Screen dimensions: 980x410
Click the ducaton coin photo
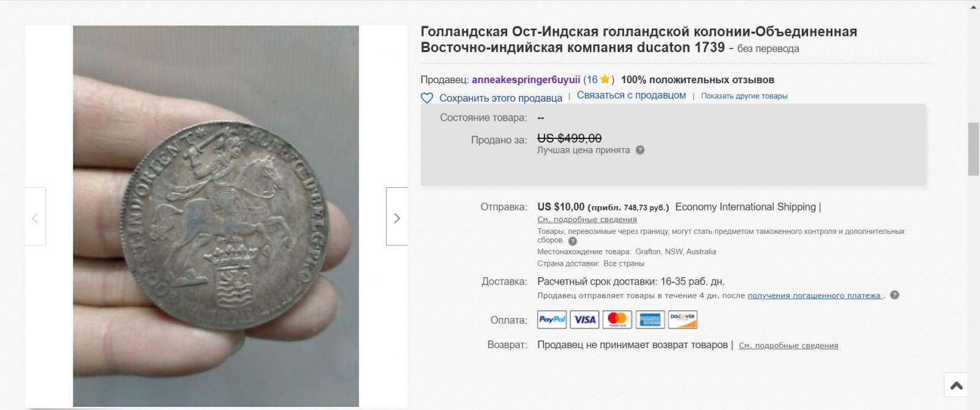click(x=216, y=216)
